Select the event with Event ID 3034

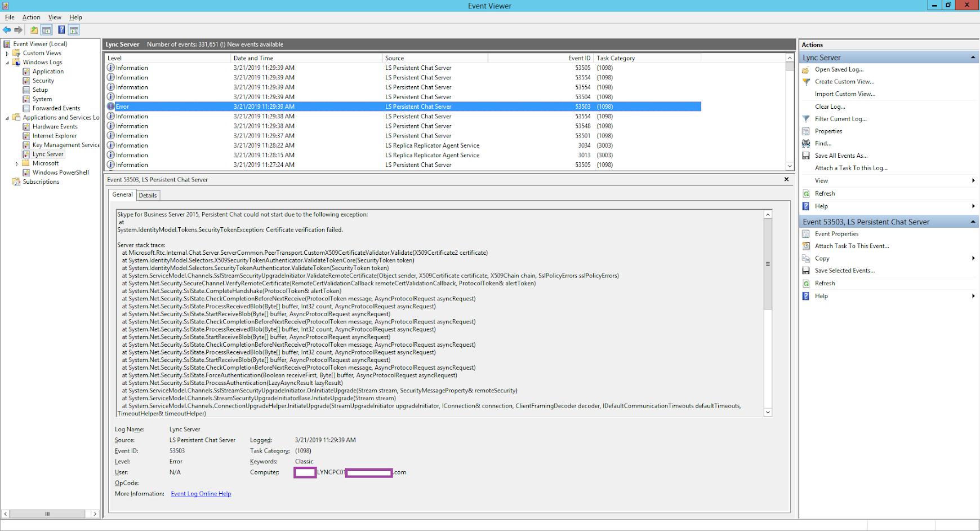(x=403, y=145)
